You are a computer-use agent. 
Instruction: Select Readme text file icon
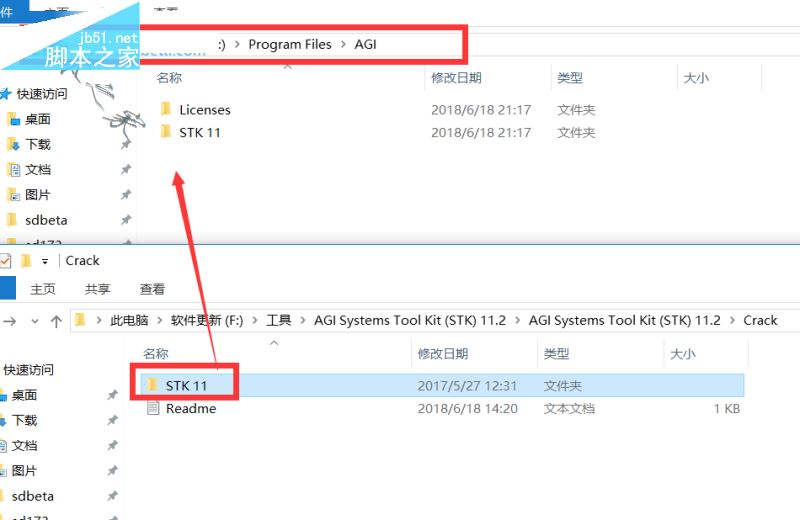153,408
